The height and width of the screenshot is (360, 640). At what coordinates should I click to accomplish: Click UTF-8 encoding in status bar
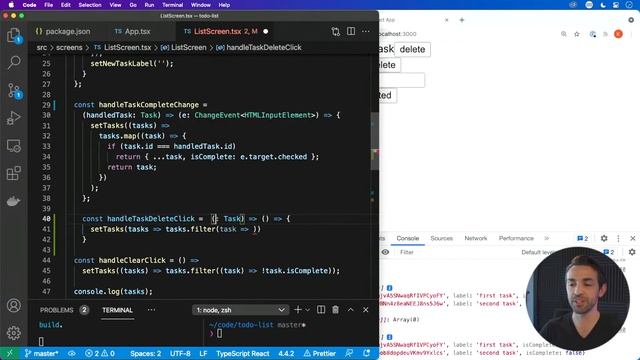tap(180, 353)
